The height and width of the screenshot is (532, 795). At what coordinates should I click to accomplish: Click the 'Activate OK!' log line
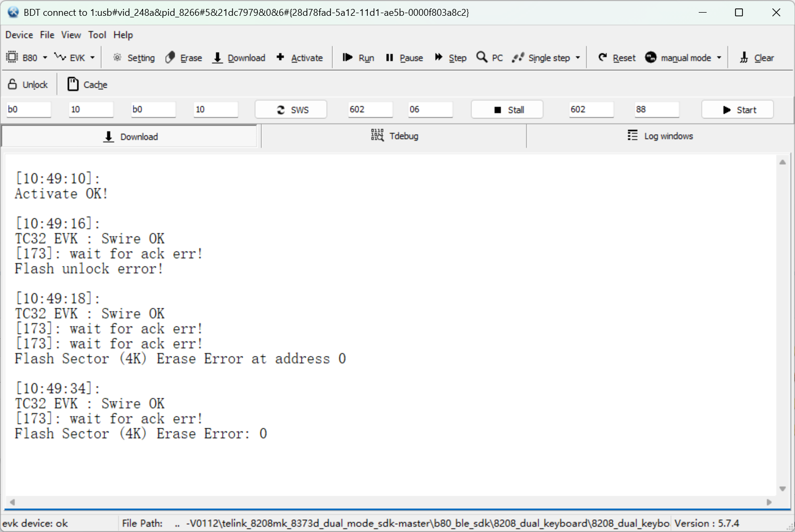point(61,194)
